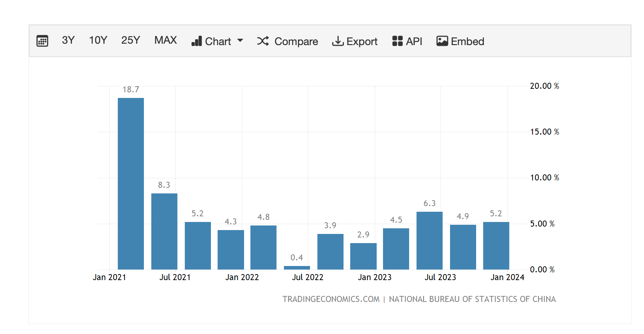Screen dimensions: 644x334
Task: Click the Jul 2023 axis label
Action: (440, 277)
